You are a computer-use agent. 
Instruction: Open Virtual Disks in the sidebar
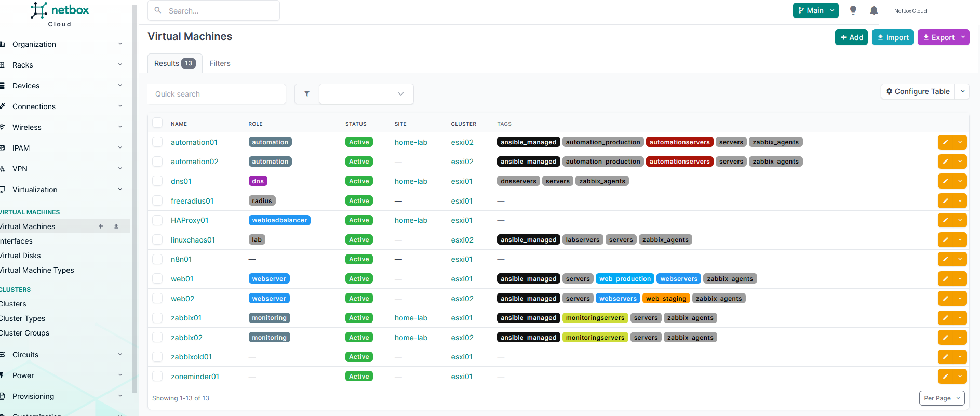click(21, 256)
